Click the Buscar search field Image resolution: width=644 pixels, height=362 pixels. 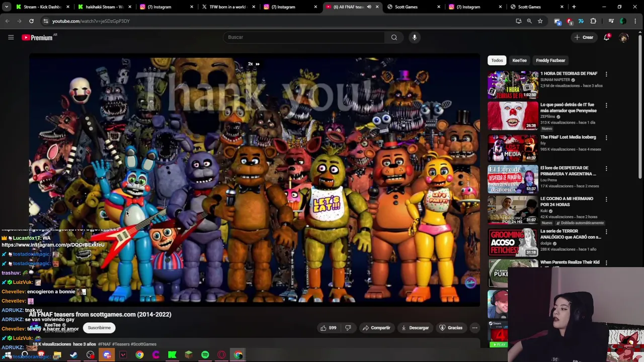coord(304,37)
